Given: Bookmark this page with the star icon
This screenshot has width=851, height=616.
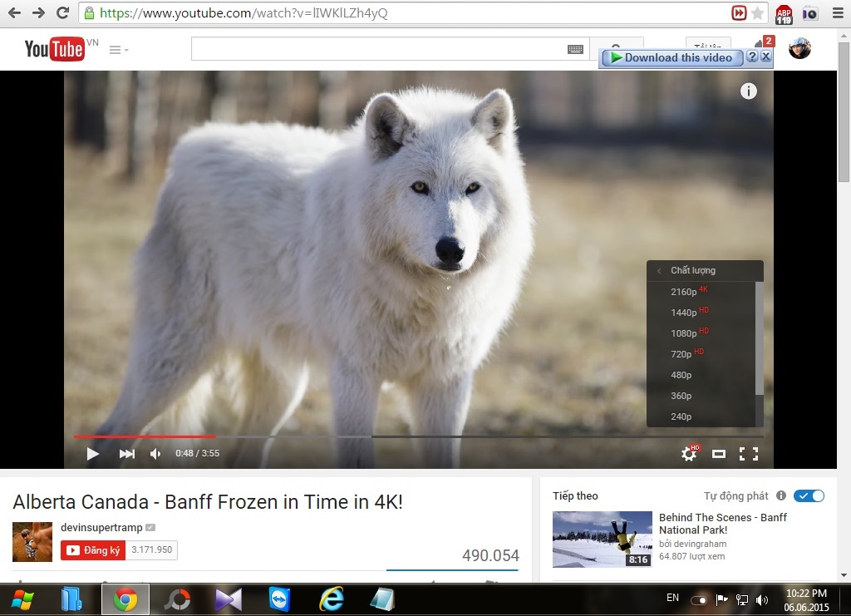Looking at the screenshot, I should click(758, 13).
